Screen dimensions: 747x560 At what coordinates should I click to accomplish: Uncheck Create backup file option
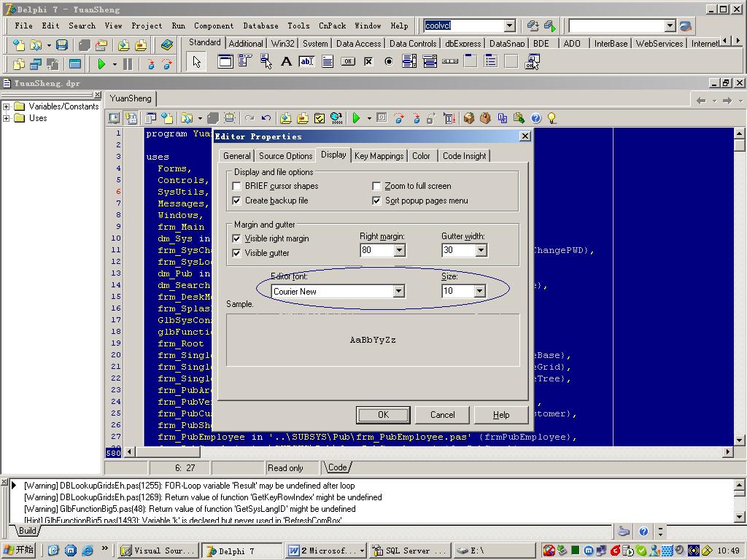[x=236, y=201]
